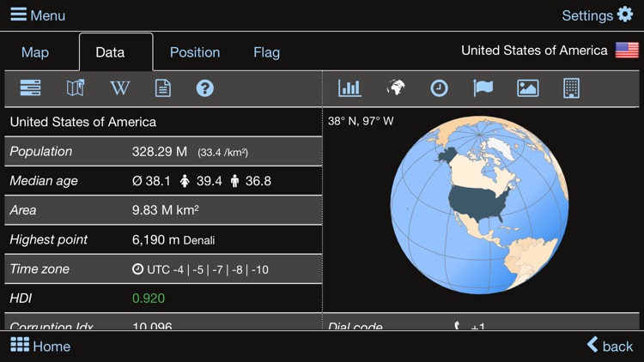Image resolution: width=644 pixels, height=362 pixels.
Task: Click the 39.4 female median age
Action: (x=209, y=181)
